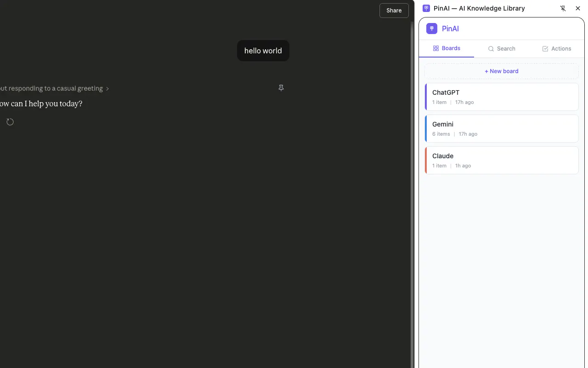Pin the assistant reply with the pushpin icon
The width and height of the screenshot is (588, 368).
point(281,88)
